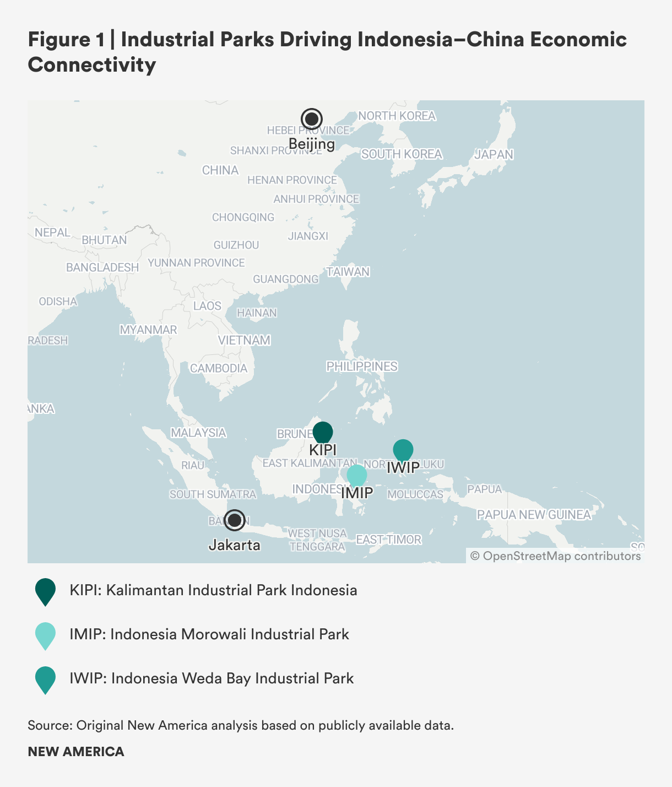This screenshot has height=787, width=672.
Task: Select the IWIP map pin marker
Action: pyautogui.click(x=403, y=450)
